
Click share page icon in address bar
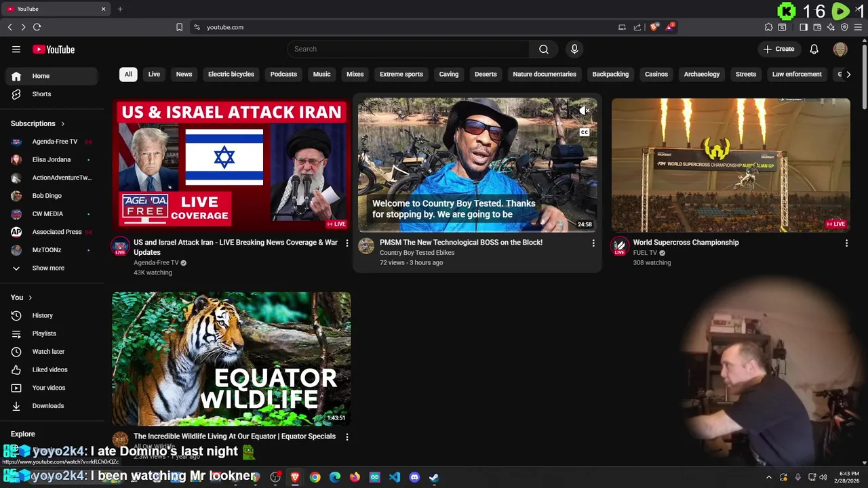coord(637,27)
